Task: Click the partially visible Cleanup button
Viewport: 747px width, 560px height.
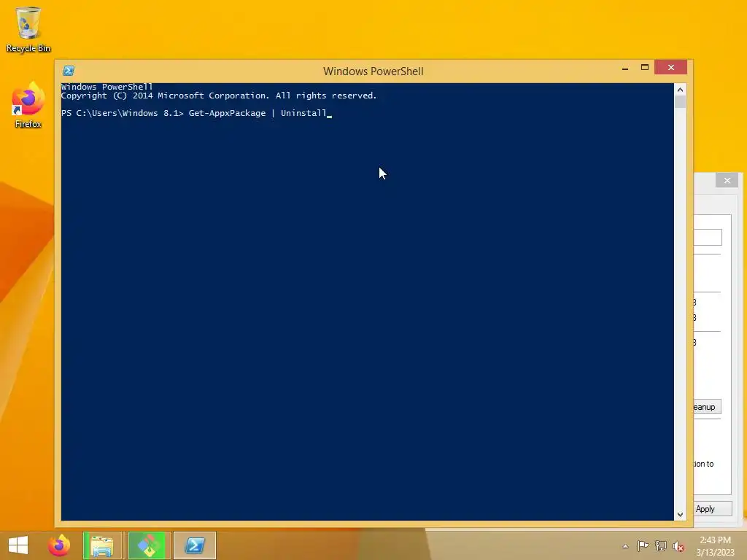Action: click(x=707, y=407)
